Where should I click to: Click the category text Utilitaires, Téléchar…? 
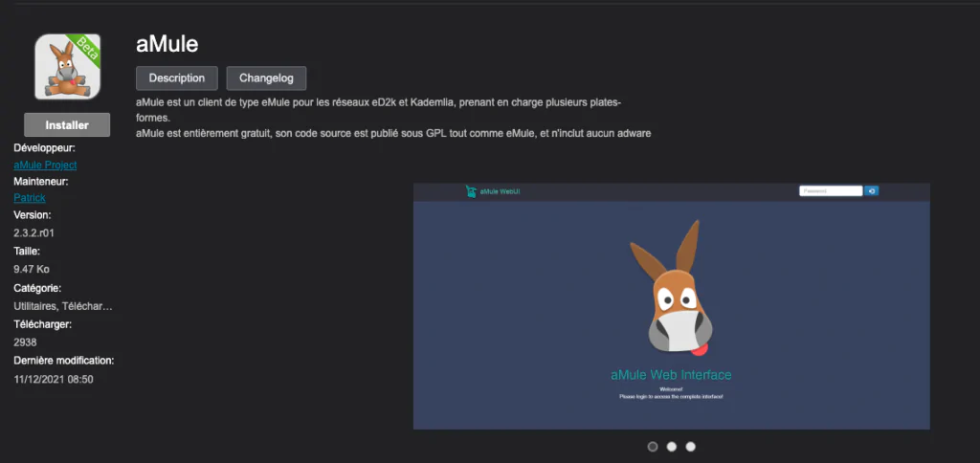pyautogui.click(x=63, y=306)
